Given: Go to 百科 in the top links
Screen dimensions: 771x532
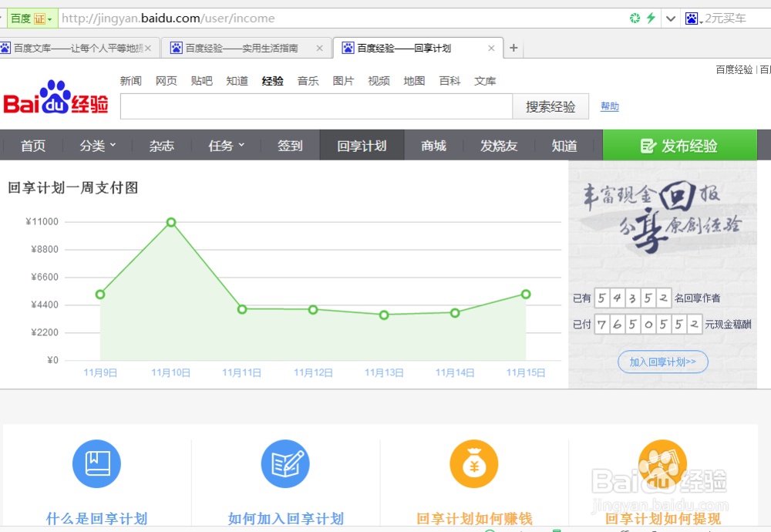Looking at the screenshot, I should [x=450, y=81].
